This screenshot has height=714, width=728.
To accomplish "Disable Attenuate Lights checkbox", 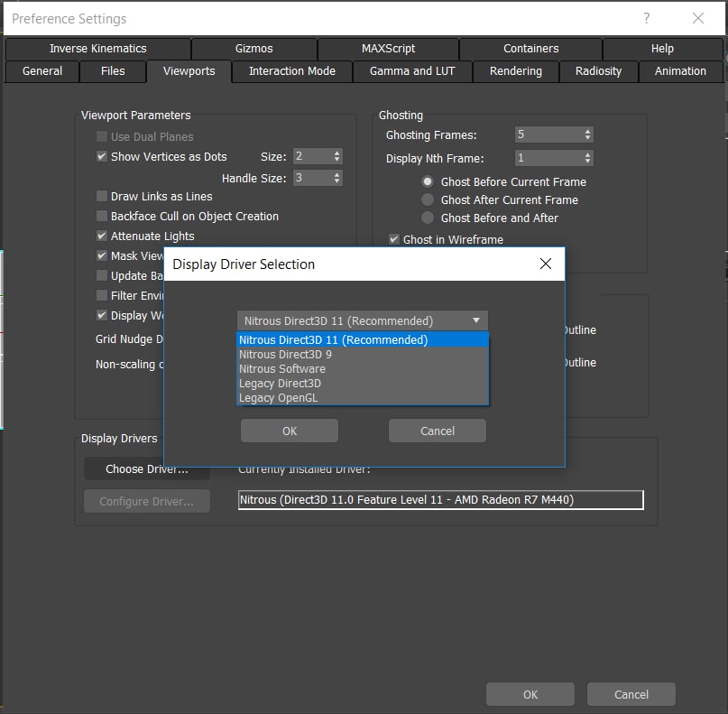I will (102, 236).
